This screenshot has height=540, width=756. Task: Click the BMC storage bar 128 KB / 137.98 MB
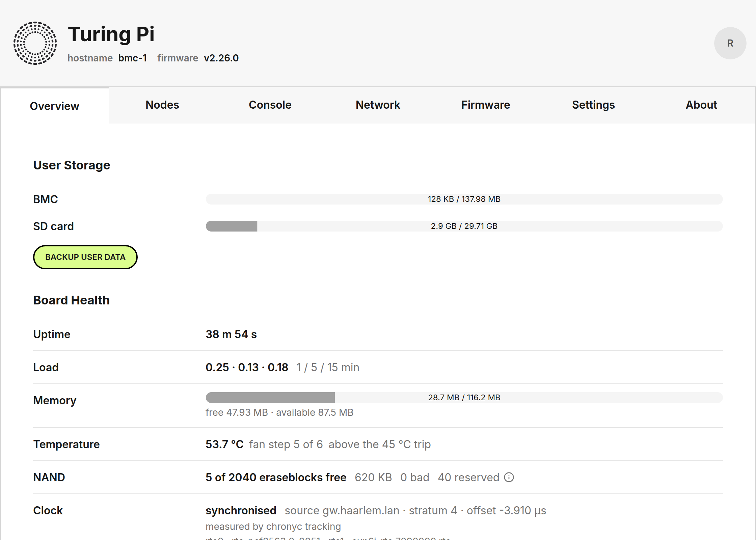[x=464, y=199]
